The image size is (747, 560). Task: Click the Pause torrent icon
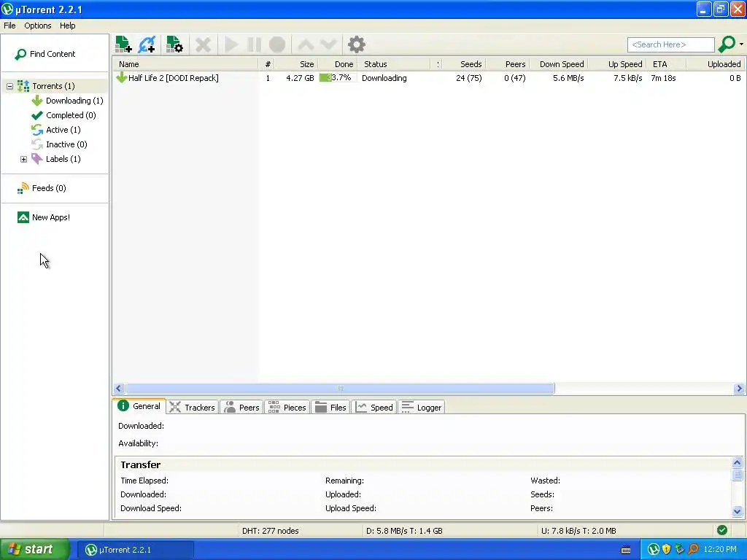tap(255, 44)
